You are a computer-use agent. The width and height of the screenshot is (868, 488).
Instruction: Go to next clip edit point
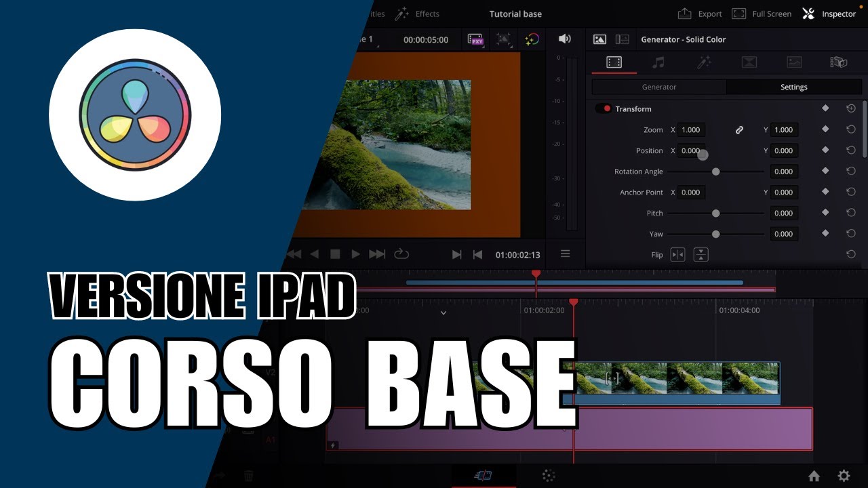coord(456,254)
